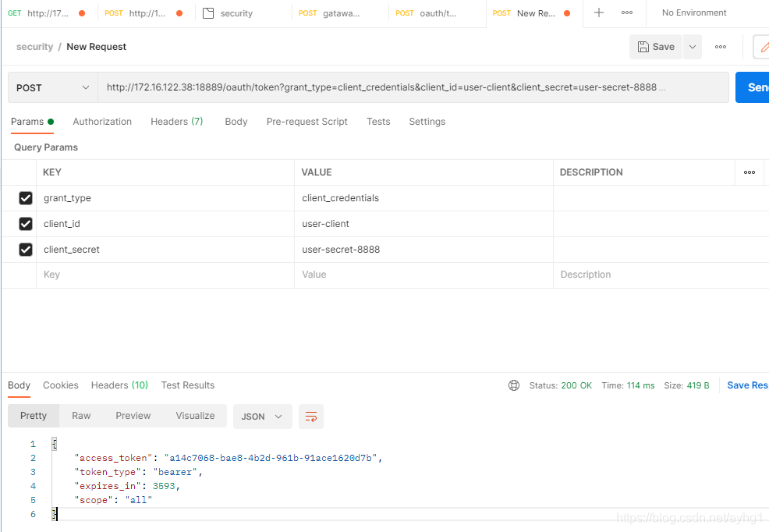Switch to the POST oauth/t... tab
The image size is (769, 532).
pyautogui.click(x=437, y=13)
